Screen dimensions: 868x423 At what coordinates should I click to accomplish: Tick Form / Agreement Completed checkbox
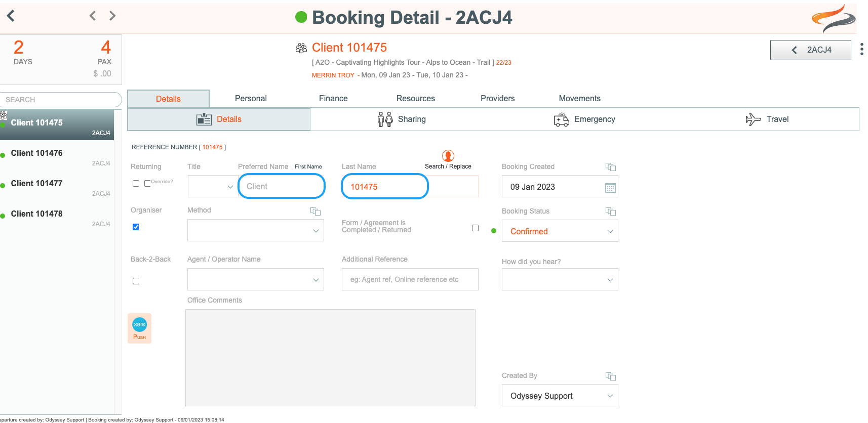[475, 228]
